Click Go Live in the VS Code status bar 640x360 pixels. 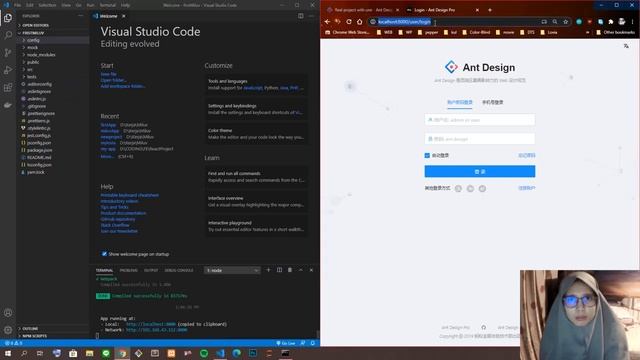click(286, 343)
